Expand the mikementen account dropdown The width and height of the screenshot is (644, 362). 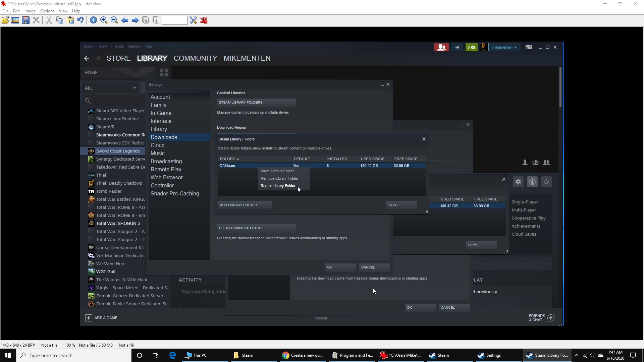pos(504,47)
